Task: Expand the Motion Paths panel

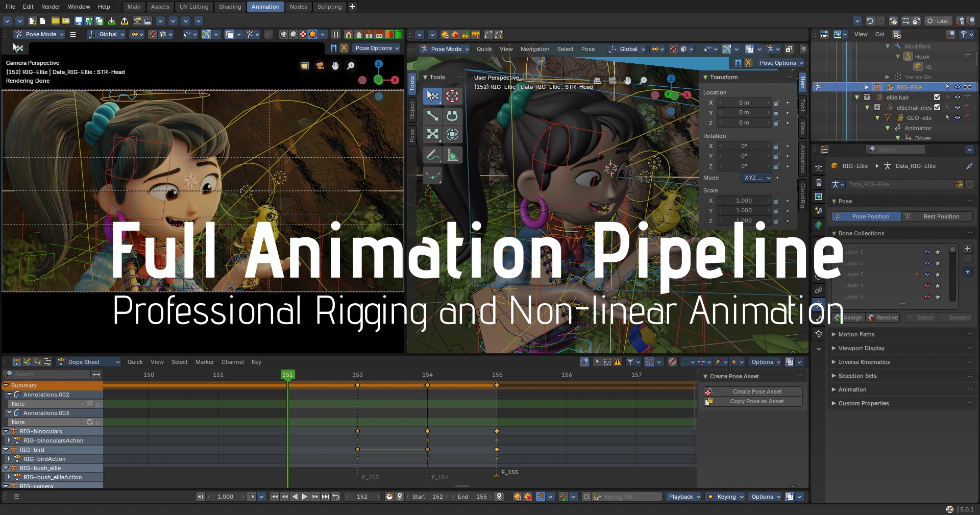Action: pyautogui.click(x=856, y=334)
